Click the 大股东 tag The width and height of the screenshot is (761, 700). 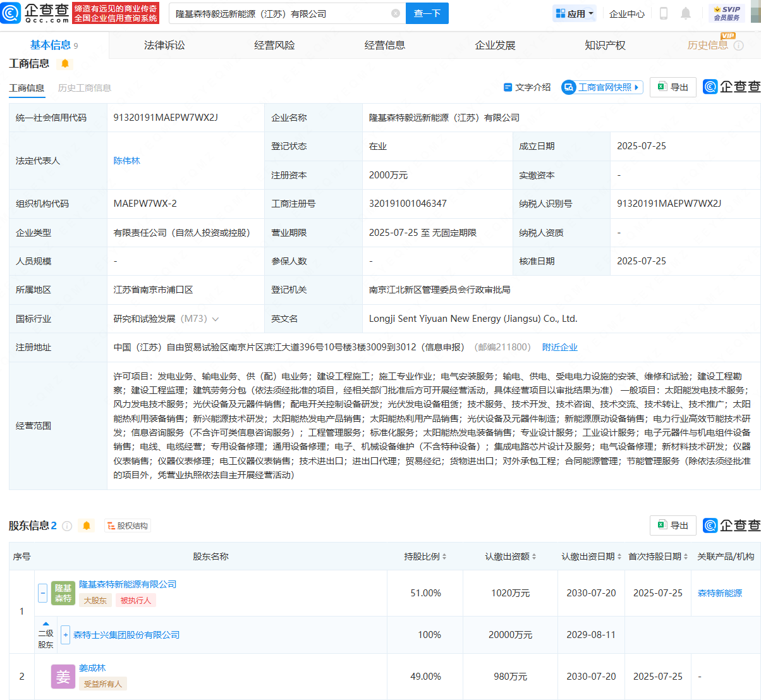[95, 601]
